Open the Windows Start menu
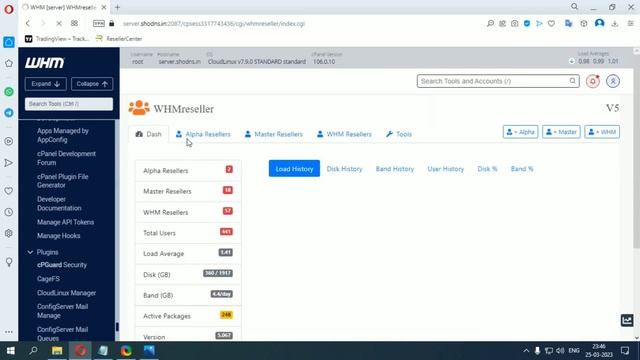The image size is (640, 360). 11,351
